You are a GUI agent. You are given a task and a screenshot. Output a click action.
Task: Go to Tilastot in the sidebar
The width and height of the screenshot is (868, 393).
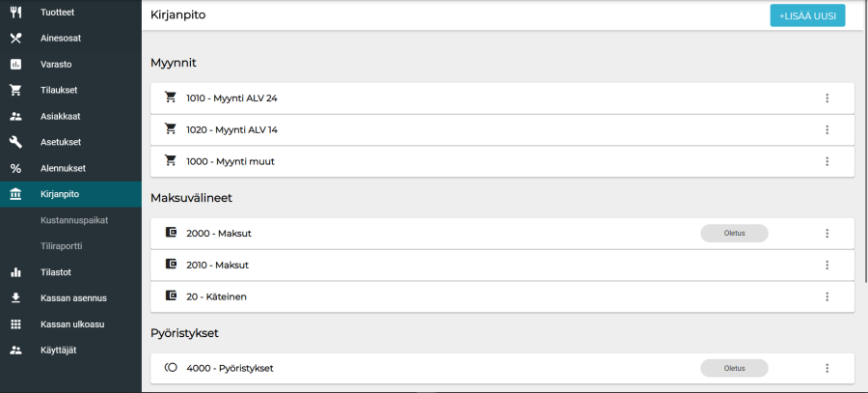point(56,272)
